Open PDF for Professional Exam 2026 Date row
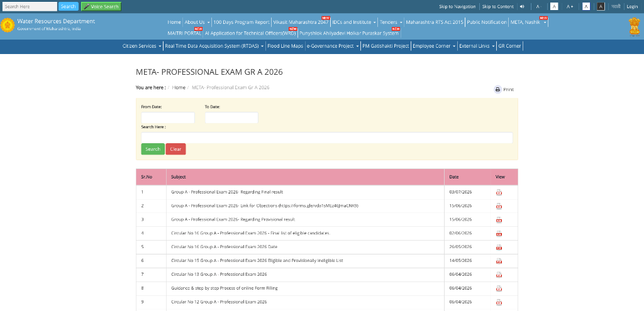Viewport: 644px width, 311px height. (x=499, y=248)
